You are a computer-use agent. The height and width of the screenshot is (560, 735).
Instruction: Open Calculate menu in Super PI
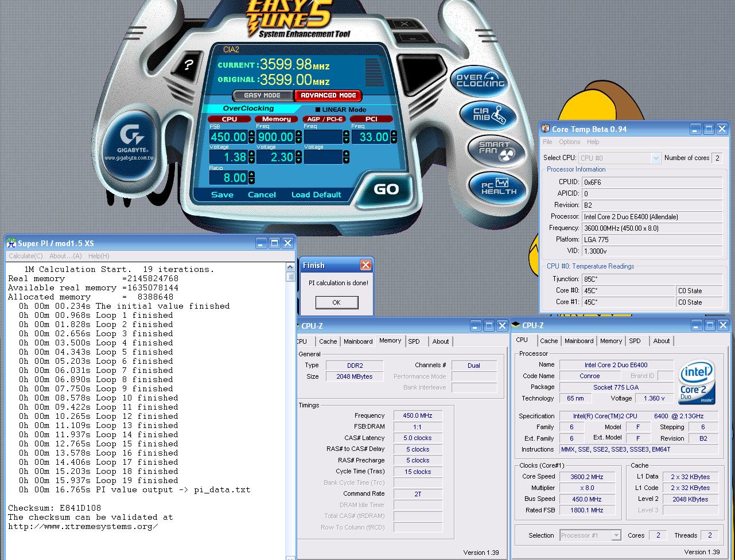click(x=25, y=256)
